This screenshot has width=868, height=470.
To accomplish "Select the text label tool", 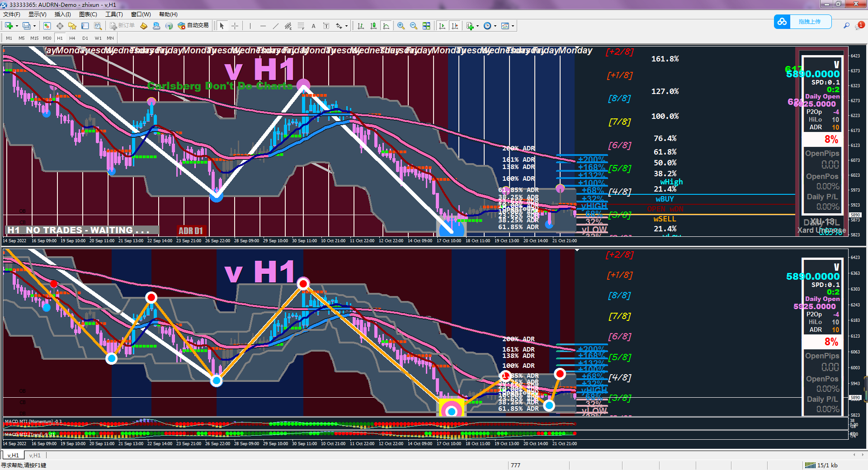I will [326, 26].
